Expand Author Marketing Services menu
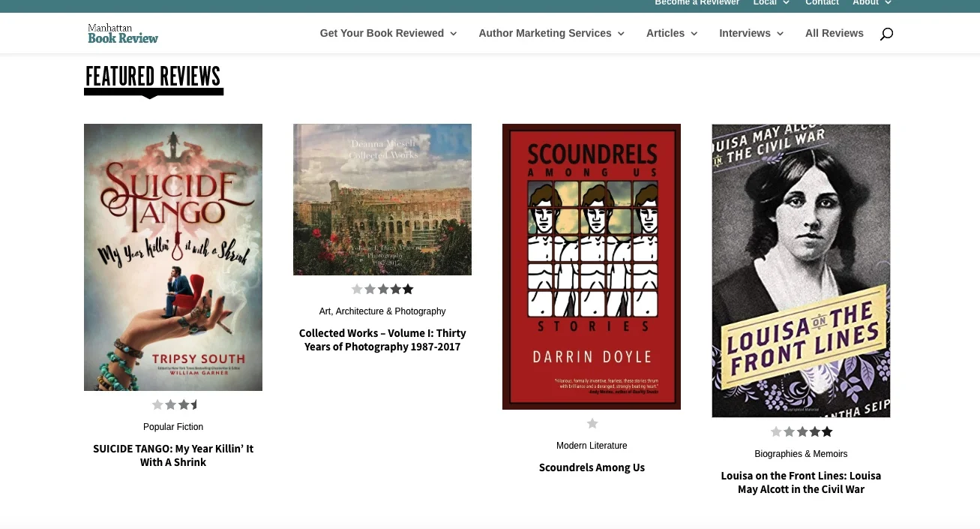Image resolution: width=980 pixels, height=529 pixels. pos(552,33)
